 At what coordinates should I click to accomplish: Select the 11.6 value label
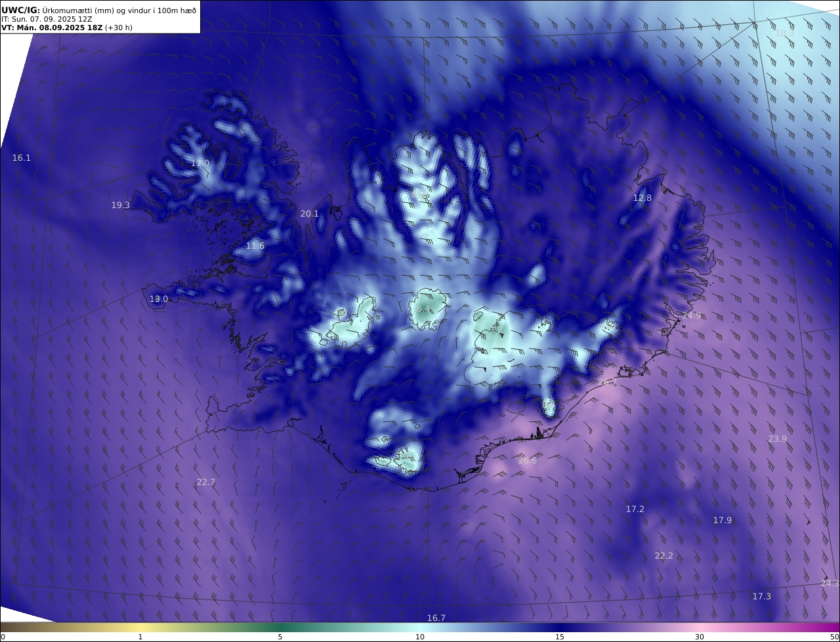pos(255,246)
